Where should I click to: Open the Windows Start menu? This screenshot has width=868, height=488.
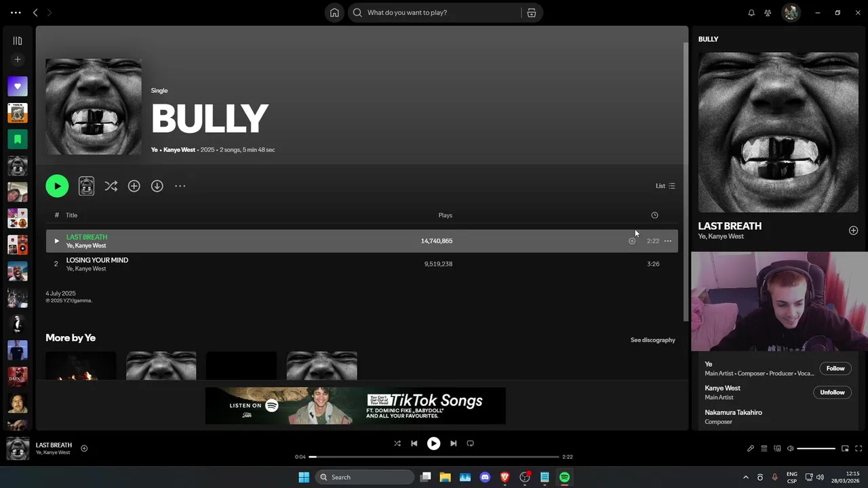coord(304,477)
